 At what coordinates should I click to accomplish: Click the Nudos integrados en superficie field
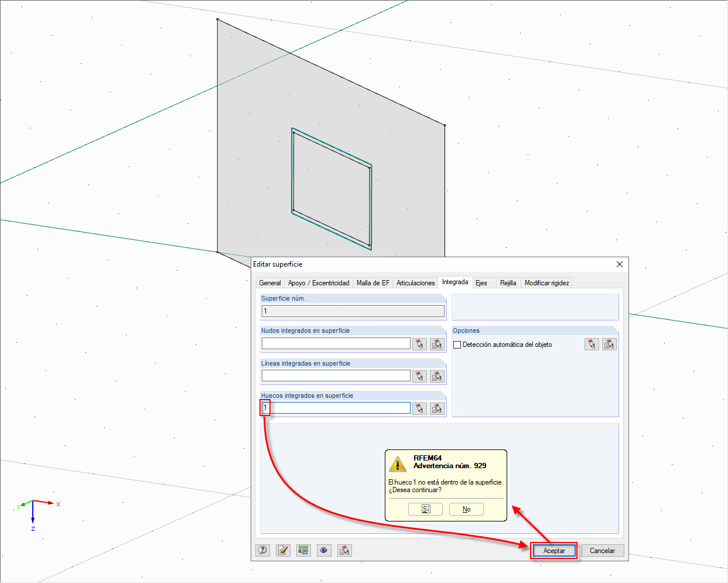(336, 343)
